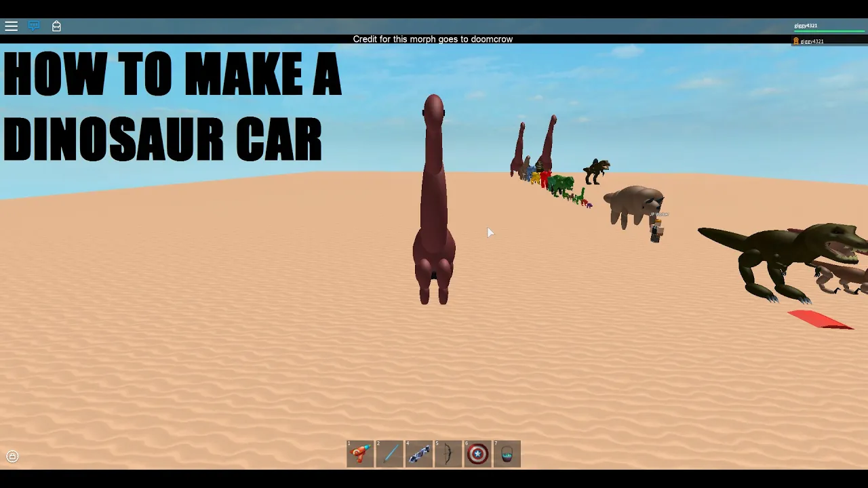Toggle the chat window icon
868x488 pixels.
[34, 26]
